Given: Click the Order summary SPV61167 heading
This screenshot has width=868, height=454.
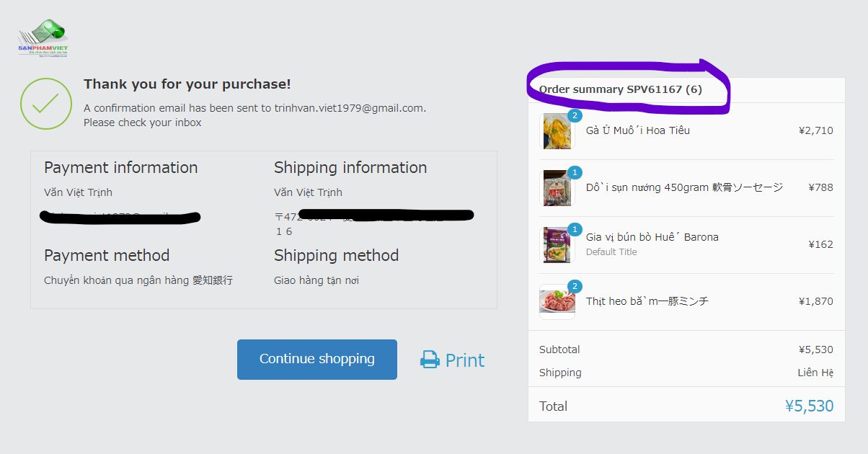Looking at the screenshot, I should (620, 89).
